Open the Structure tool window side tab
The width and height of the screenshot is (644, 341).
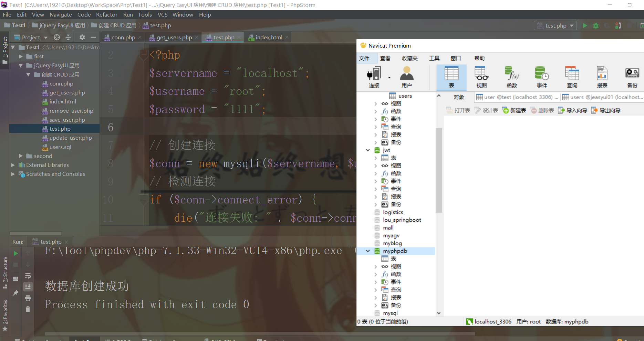(5, 272)
